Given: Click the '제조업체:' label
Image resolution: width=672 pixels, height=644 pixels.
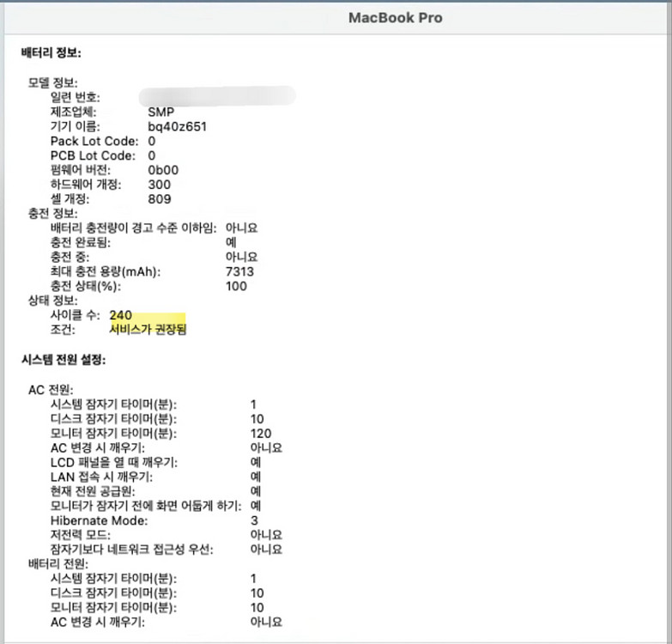Looking at the screenshot, I should (74, 112).
